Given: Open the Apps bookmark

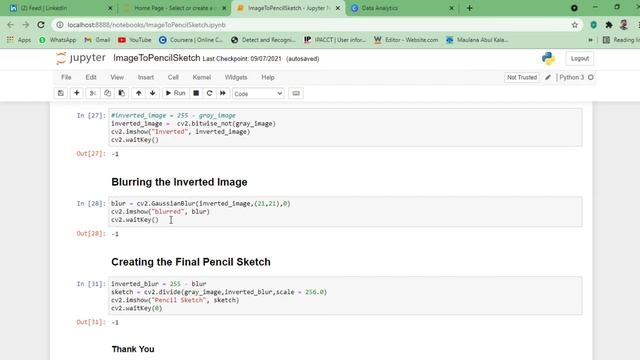Looking at the screenshot, I should tap(19, 40).
